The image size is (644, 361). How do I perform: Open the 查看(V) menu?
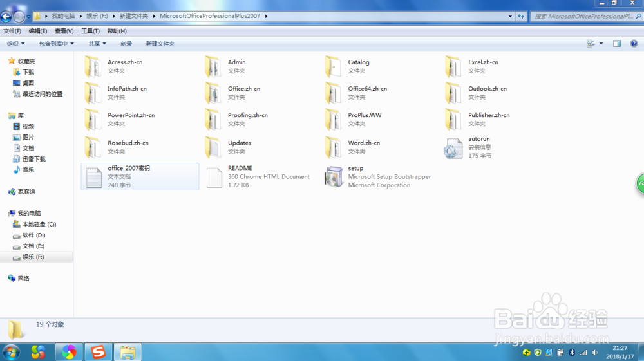coord(64,31)
